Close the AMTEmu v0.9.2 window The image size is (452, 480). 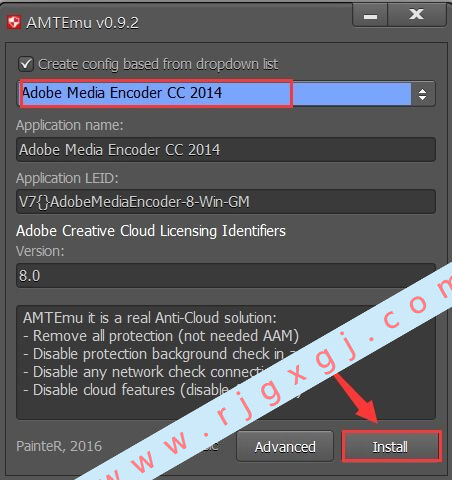pyautogui.click(x=417, y=15)
